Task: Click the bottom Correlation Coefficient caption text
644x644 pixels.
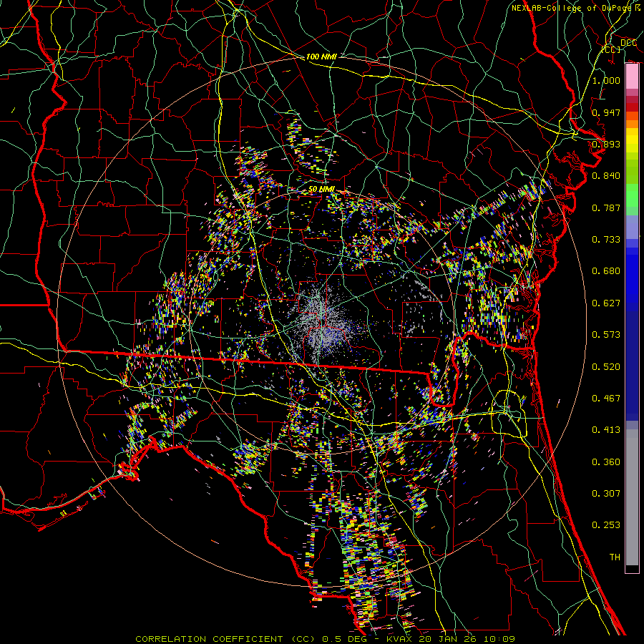Action: [x=325, y=638]
